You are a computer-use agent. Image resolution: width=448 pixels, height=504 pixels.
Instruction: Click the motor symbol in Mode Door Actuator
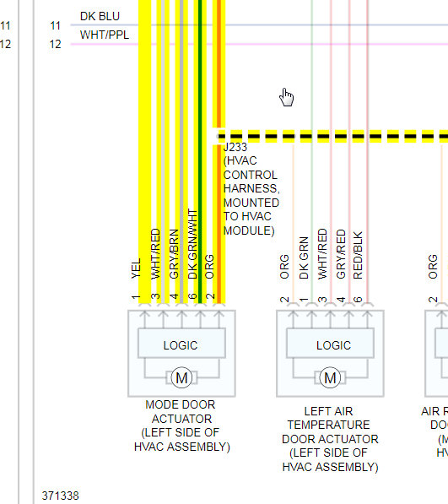pos(181,377)
